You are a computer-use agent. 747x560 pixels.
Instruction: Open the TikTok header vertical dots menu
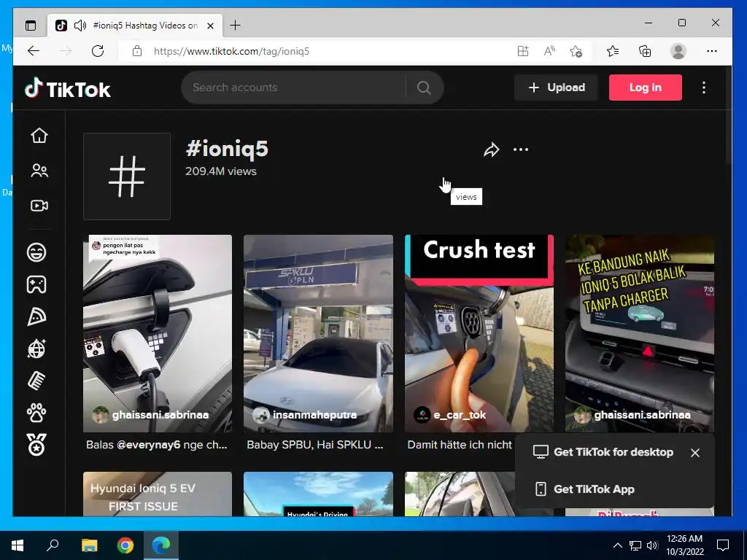pyautogui.click(x=704, y=87)
